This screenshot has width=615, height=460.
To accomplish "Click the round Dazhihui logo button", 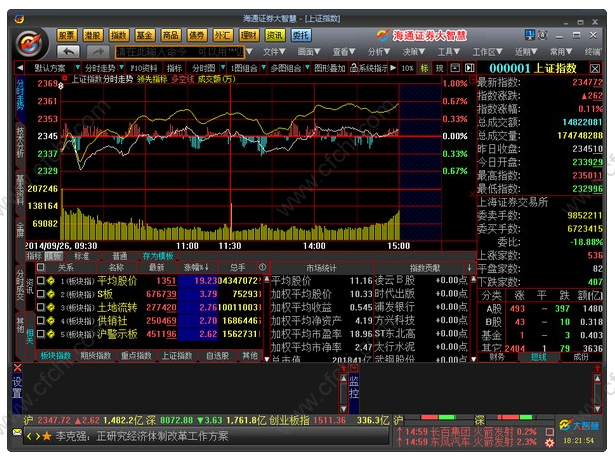I will 31,43.
